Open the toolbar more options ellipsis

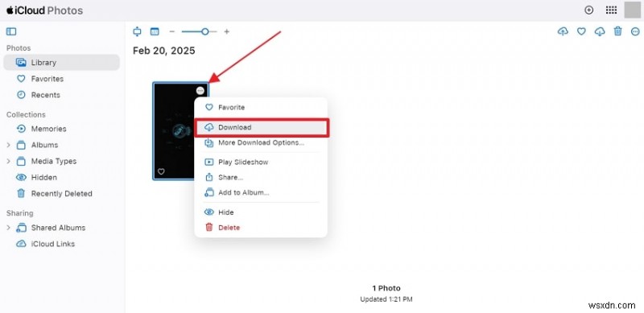(635, 31)
